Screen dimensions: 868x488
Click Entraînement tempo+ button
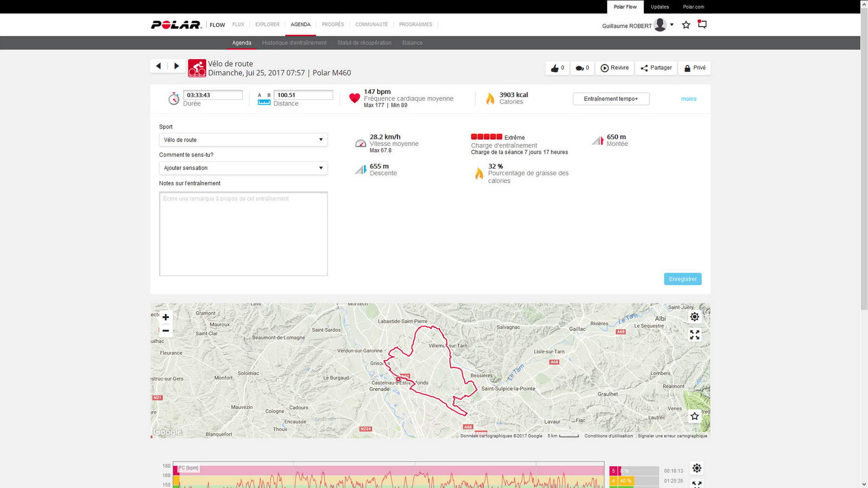pyautogui.click(x=611, y=99)
